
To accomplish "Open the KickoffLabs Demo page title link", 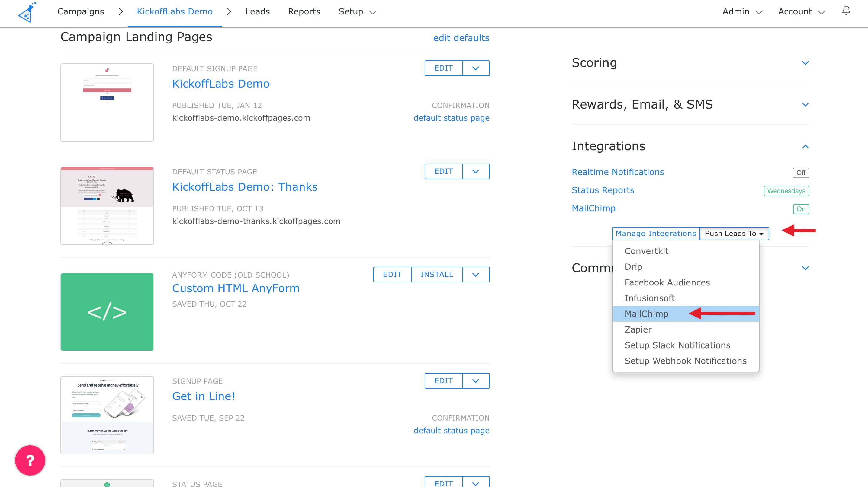I will (x=221, y=84).
